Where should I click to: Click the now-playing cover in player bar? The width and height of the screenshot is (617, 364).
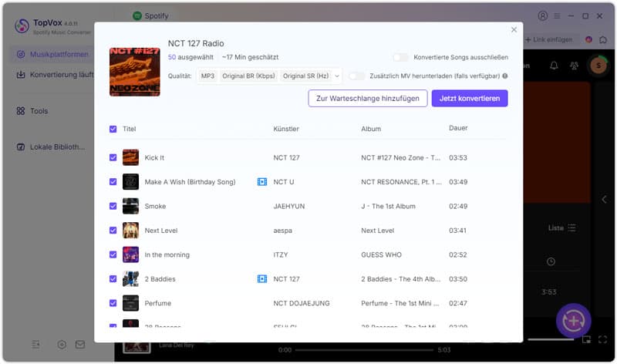[x=137, y=348]
